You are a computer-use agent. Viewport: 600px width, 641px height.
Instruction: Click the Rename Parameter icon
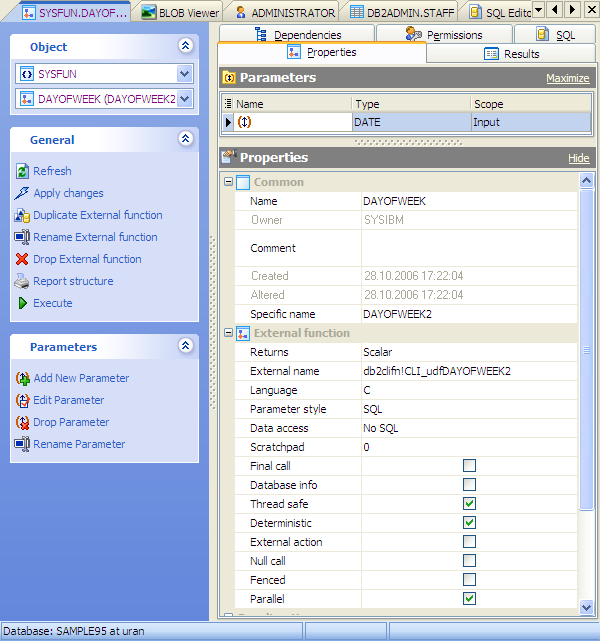coord(22,444)
